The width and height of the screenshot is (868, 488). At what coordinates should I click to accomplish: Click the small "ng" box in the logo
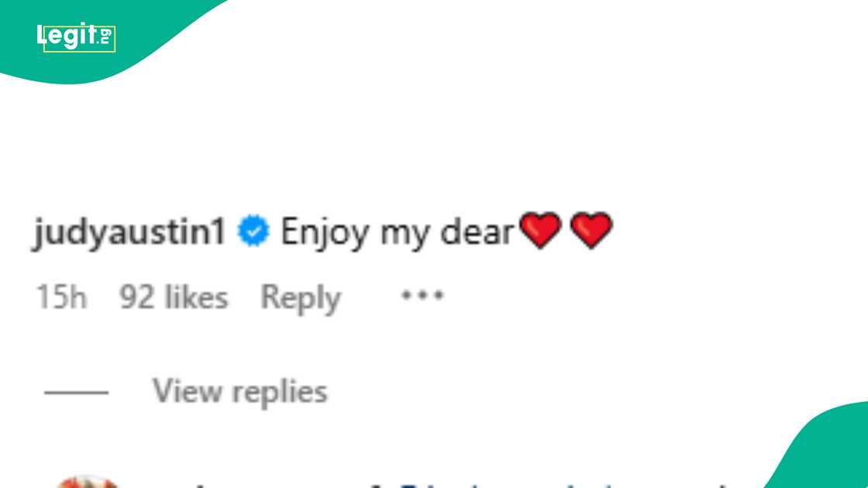click(x=105, y=36)
